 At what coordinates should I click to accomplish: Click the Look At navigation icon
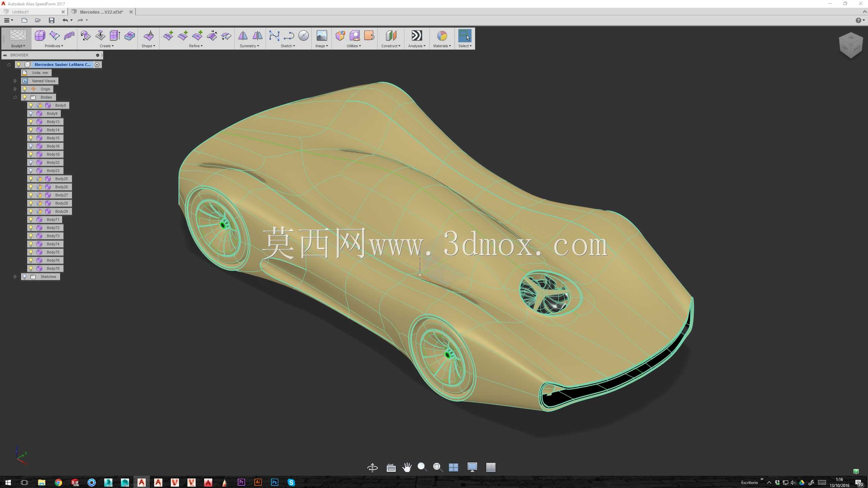coord(391,468)
